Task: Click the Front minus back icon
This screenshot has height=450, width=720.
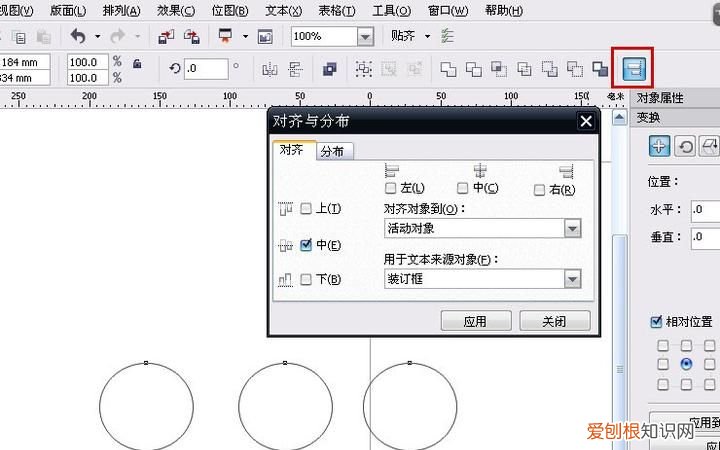Action: [x=549, y=69]
